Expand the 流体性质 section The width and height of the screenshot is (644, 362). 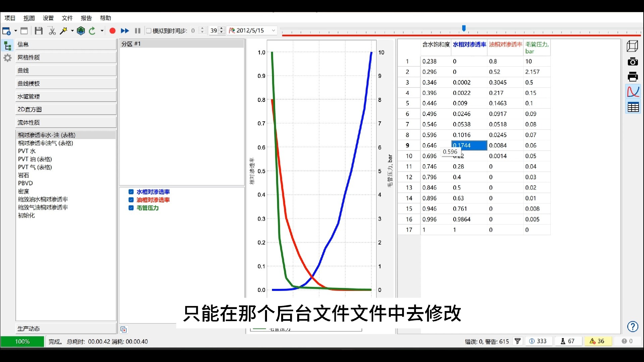tap(66, 122)
